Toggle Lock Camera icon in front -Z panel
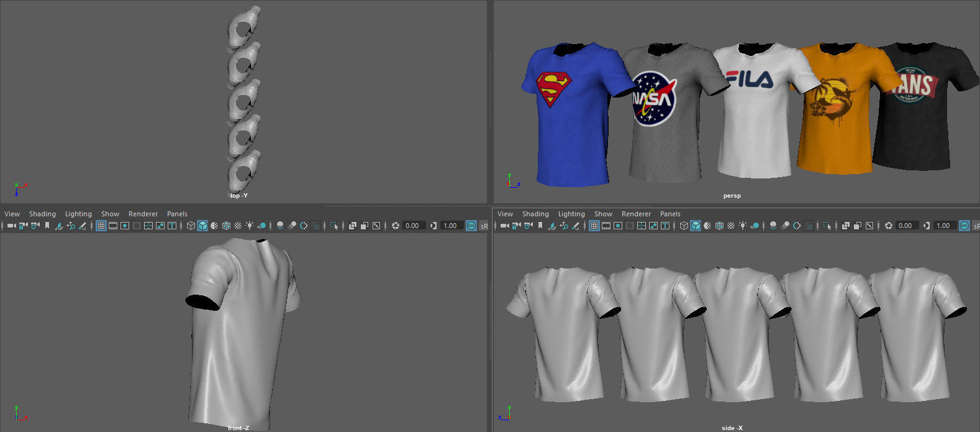980x432 pixels. 23,226
